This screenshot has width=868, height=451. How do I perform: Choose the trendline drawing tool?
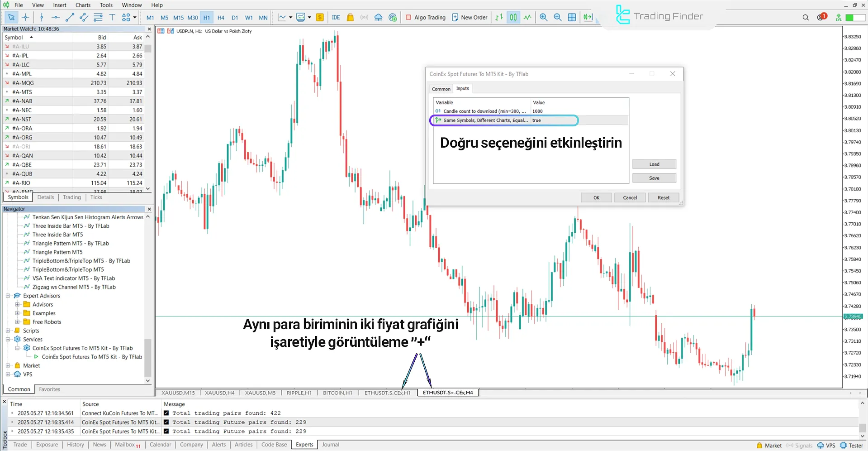[x=70, y=17]
